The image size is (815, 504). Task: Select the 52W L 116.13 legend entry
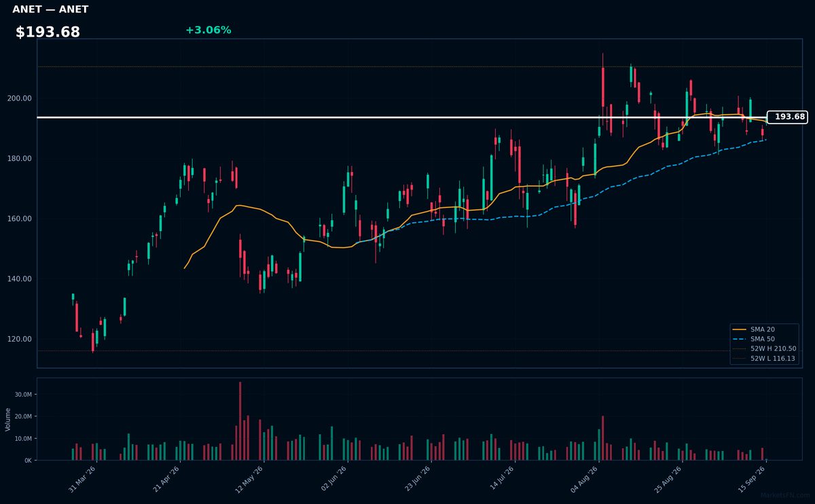[x=765, y=357]
